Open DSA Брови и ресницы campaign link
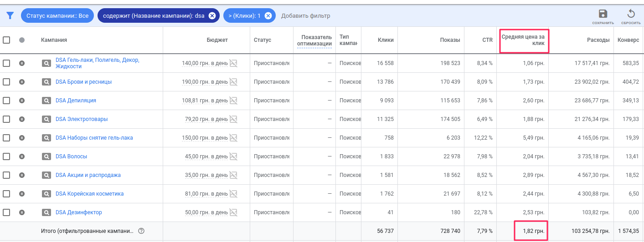The height and width of the screenshot is (242, 644). (83, 82)
